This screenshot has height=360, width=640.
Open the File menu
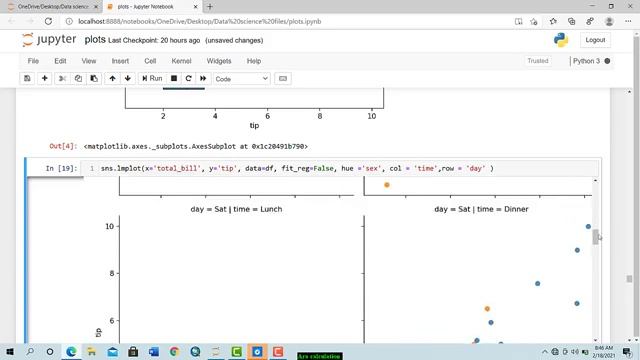33,61
